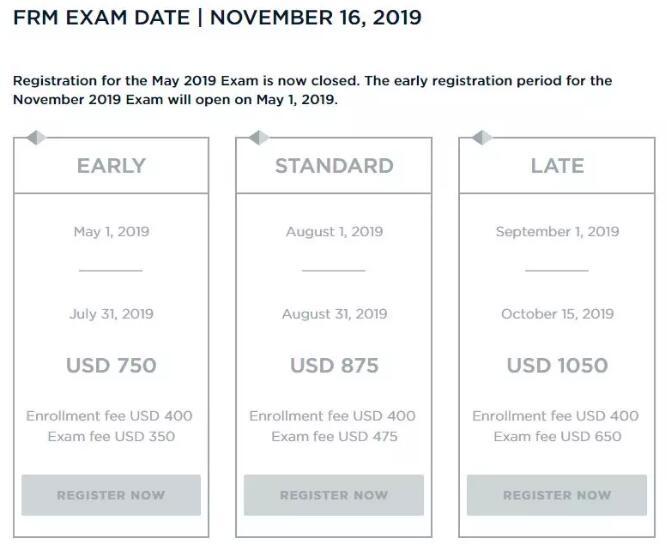Click the Exam fee USD 650 text
Viewport: 668px width, 545px height.
coord(557,436)
